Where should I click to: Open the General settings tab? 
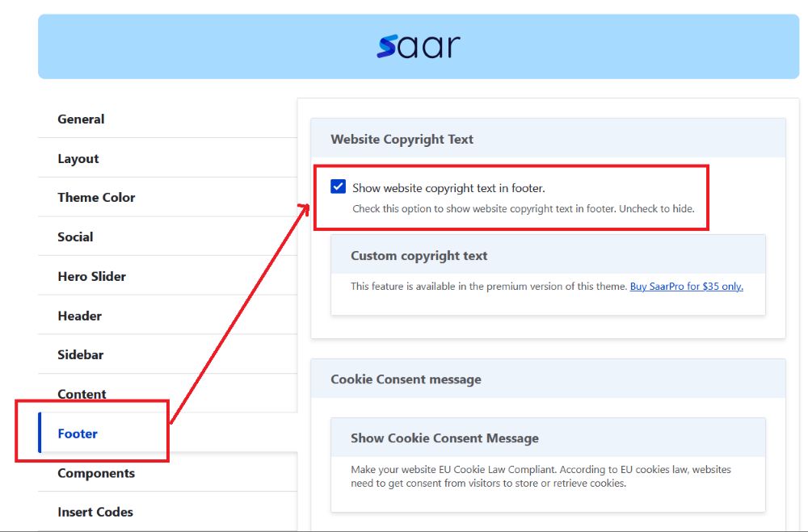pyautogui.click(x=81, y=119)
